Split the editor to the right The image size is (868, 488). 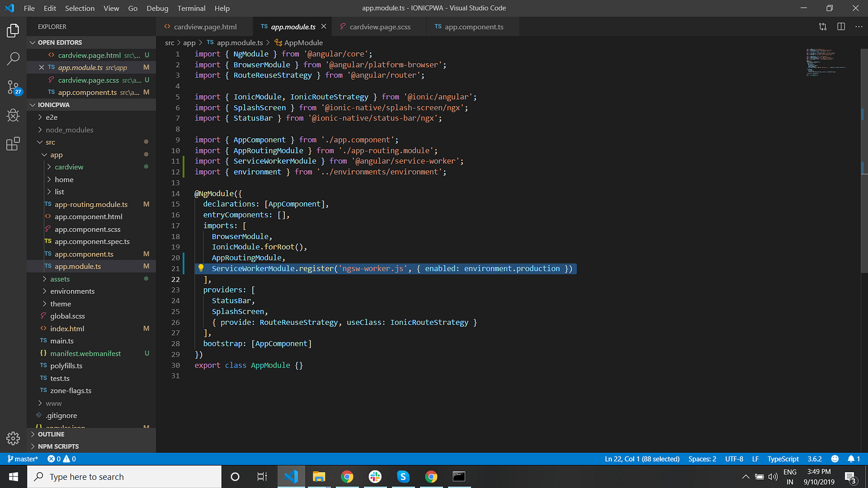pyautogui.click(x=841, y=27)
